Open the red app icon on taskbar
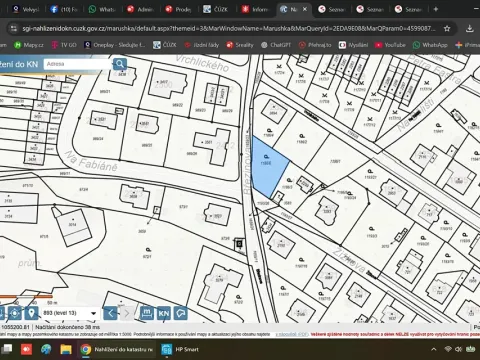The width and height of the screenshot is (480, 360). pyautogui.click(x=26, y=349)
